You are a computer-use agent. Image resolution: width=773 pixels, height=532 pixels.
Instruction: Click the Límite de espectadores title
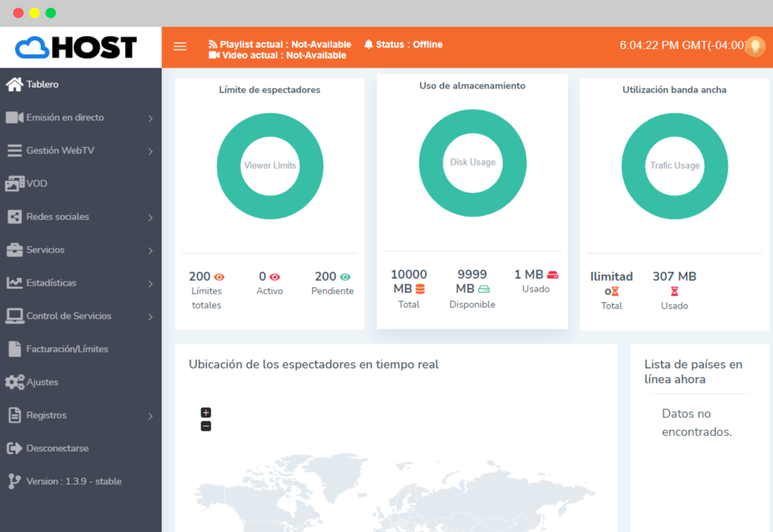coord(270,90)
